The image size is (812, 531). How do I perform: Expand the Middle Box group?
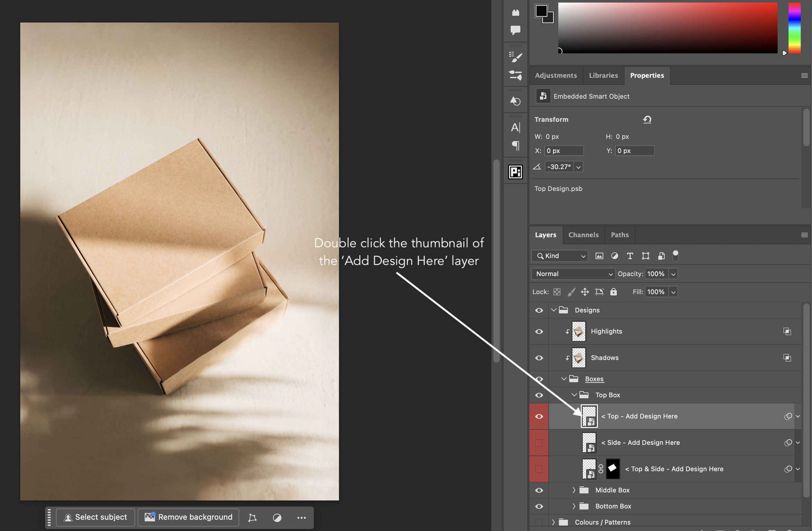point(574,490)
